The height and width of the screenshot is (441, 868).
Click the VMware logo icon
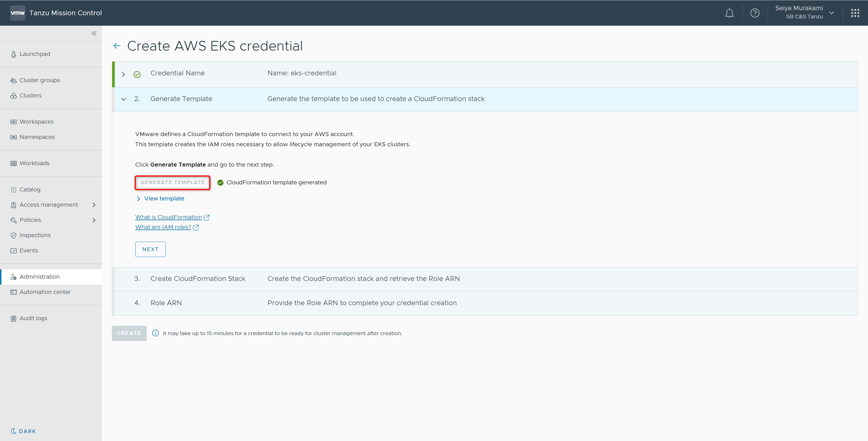(x=18, y=13)
